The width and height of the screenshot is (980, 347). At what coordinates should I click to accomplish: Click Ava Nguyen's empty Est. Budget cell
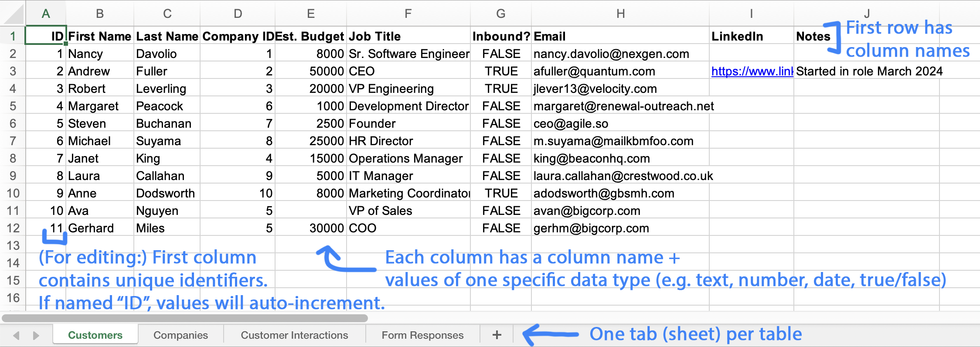click(310, 210)
